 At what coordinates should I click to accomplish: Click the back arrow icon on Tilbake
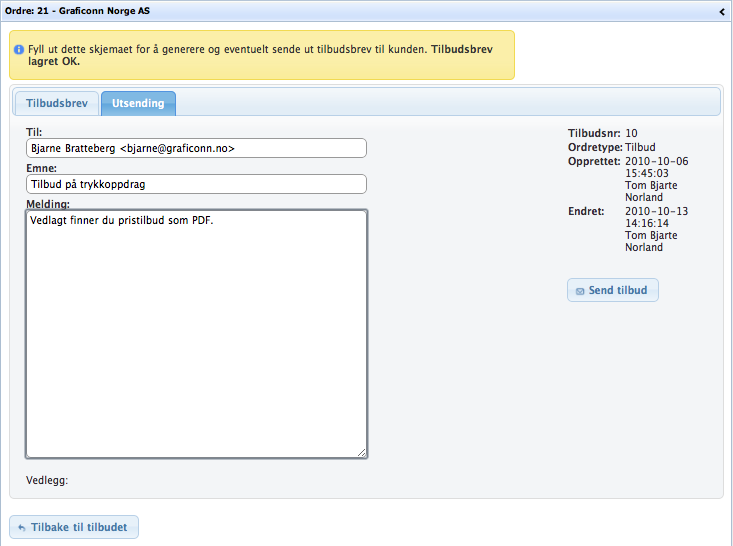22,528
